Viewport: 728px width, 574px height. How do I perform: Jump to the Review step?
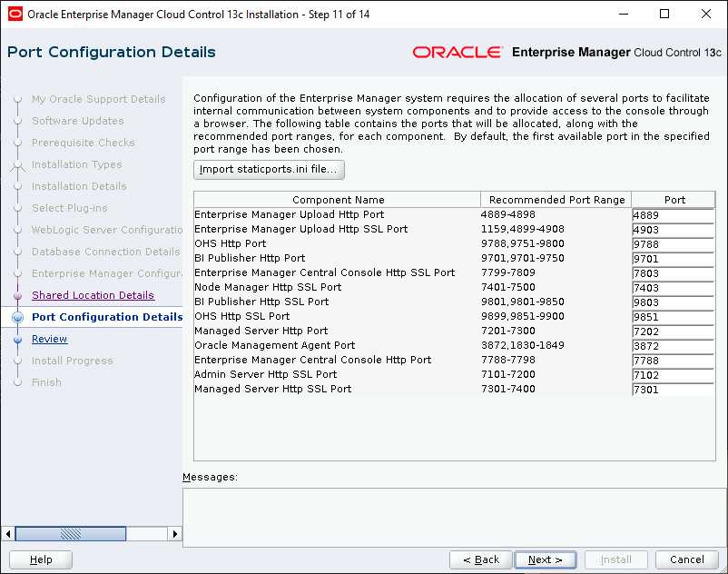tap(49, 339)
